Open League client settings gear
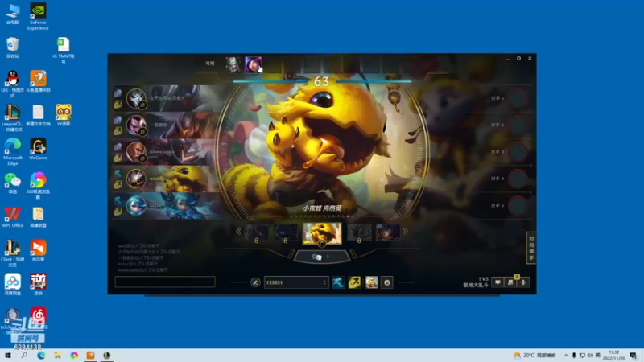Screen dimensions: 644x362 coord(518,59)
